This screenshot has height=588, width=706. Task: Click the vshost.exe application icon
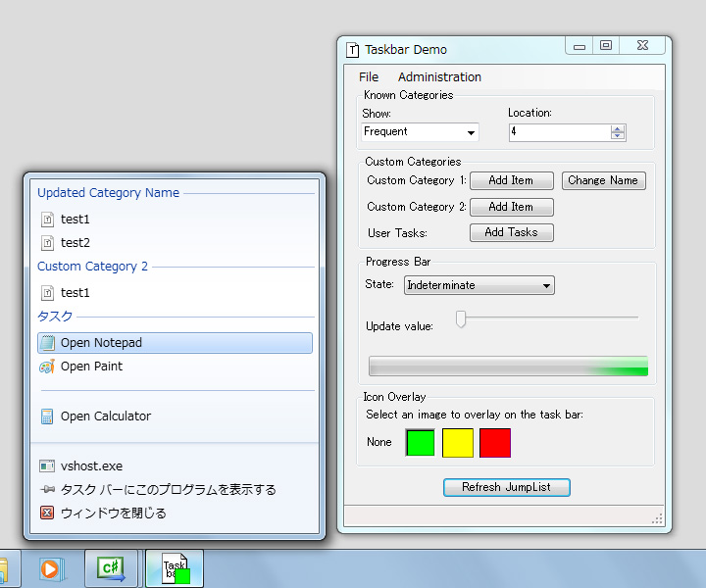pyautogui.click(x=47, y=466)
